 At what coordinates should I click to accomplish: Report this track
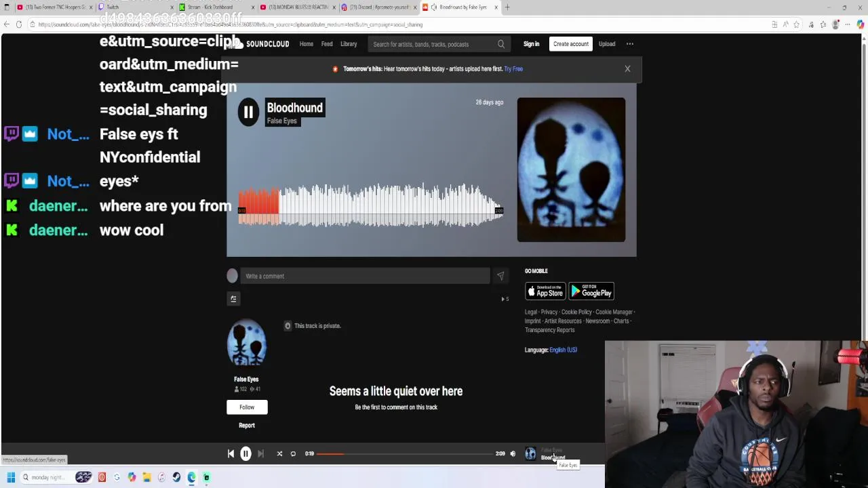click(247, 426)
